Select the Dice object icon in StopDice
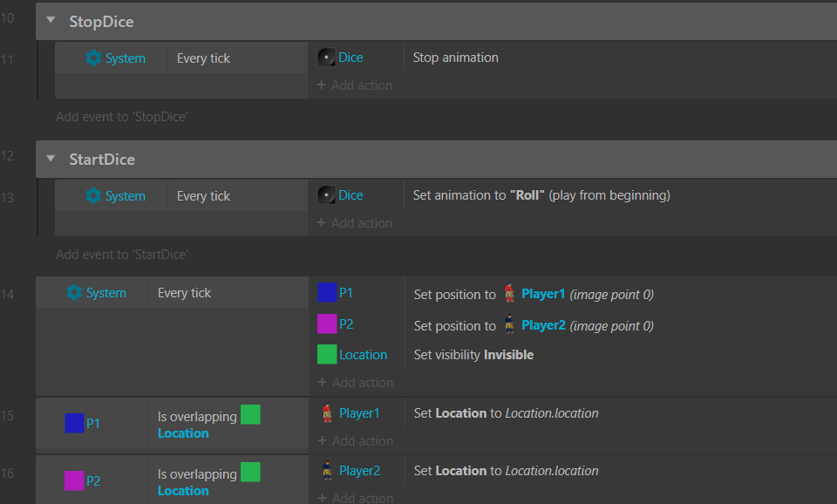837x504 pixels. click(x=326, y=58)
